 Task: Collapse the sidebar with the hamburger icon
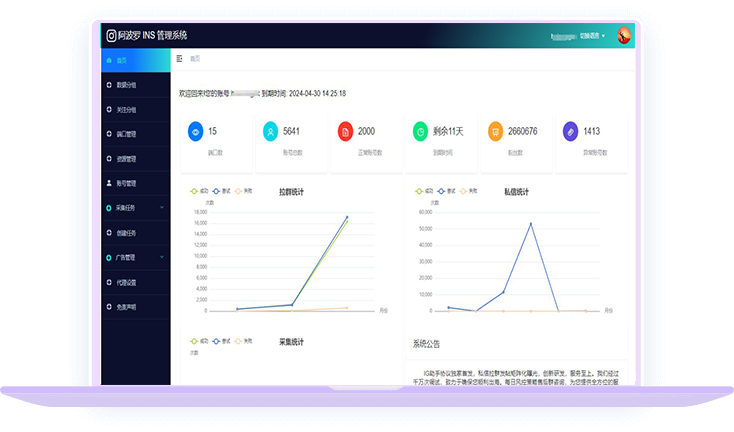coord(179,59)
